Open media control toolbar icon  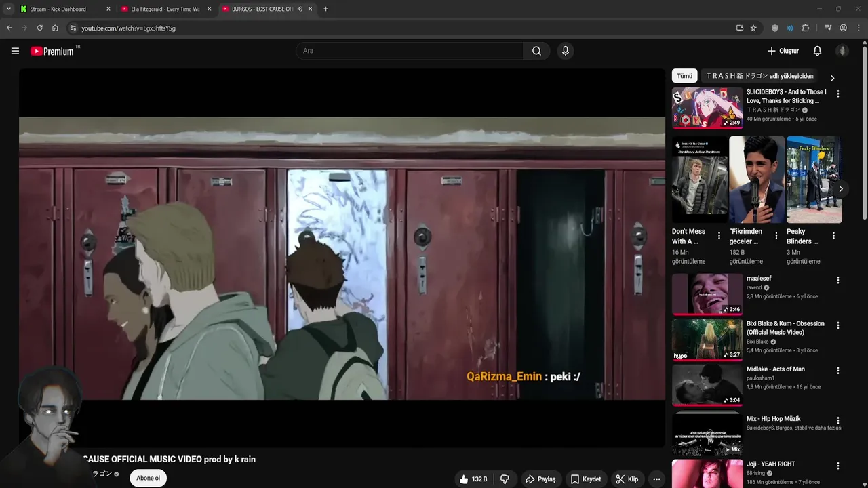point(828,28)
